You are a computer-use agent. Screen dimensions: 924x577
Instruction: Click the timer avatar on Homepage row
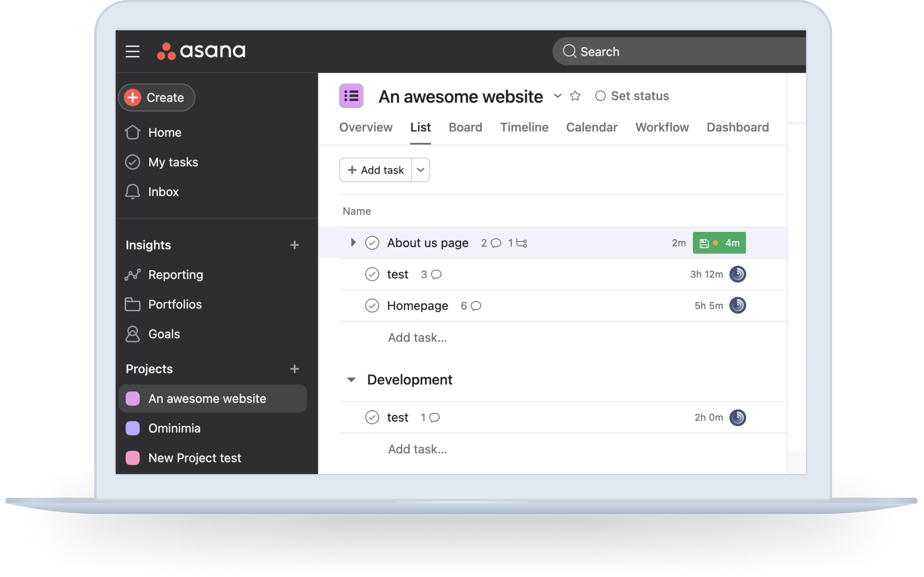737,306
